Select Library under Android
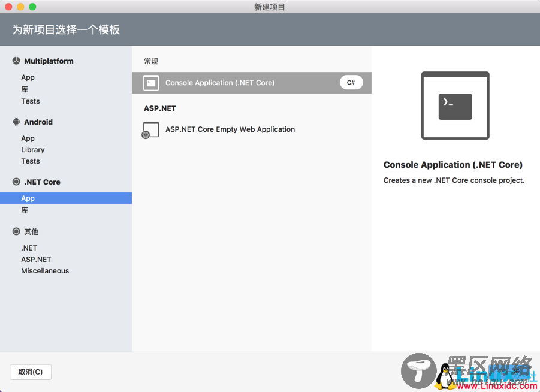Viewport: 540px width, 392px height. click(x=33, y=150)
